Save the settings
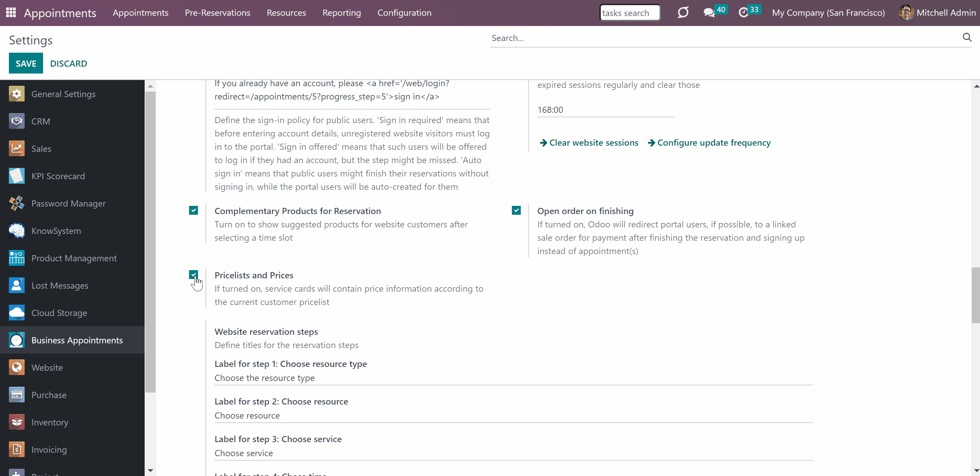The image size is (980, 476). pos(26,63)
